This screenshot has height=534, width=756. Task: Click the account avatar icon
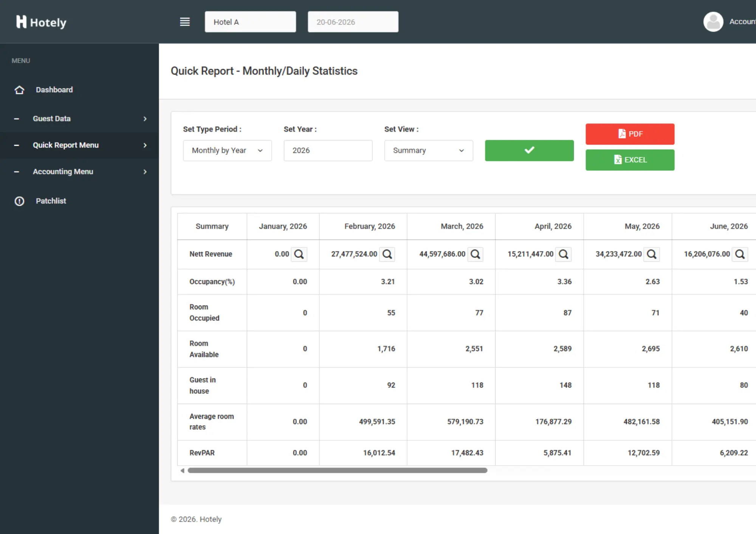click(x=713, y=22)
